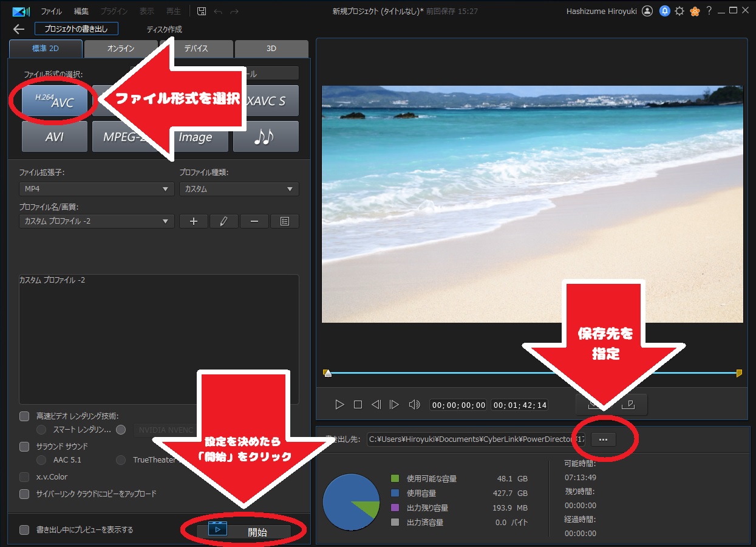Select the audio music-notes format
Screen dimensions: 756x547
click(266, 137)
